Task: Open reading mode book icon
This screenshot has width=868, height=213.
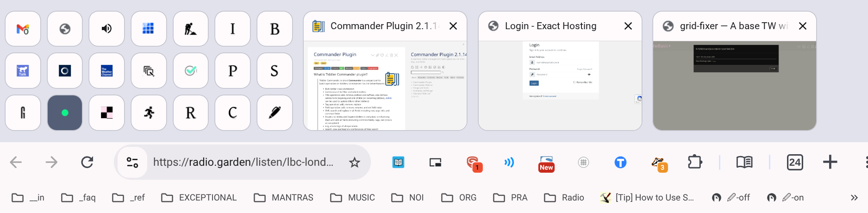Action: click(x=744, y=162)
